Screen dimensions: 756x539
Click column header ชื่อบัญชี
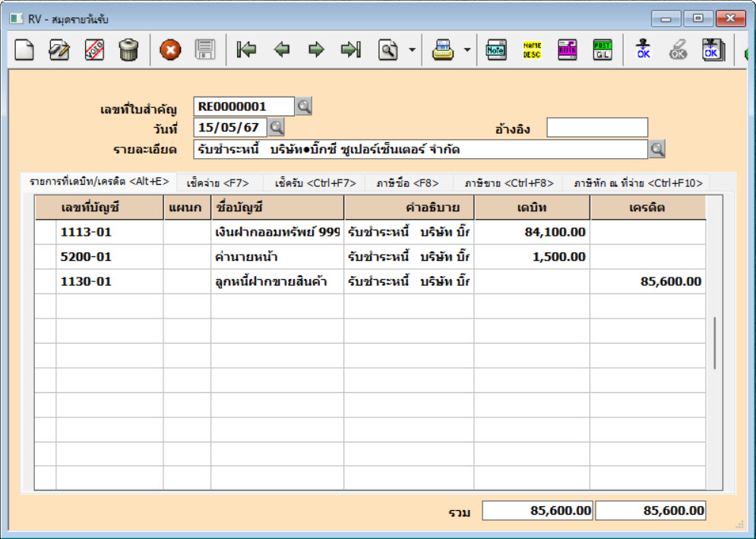coord(277,208)
